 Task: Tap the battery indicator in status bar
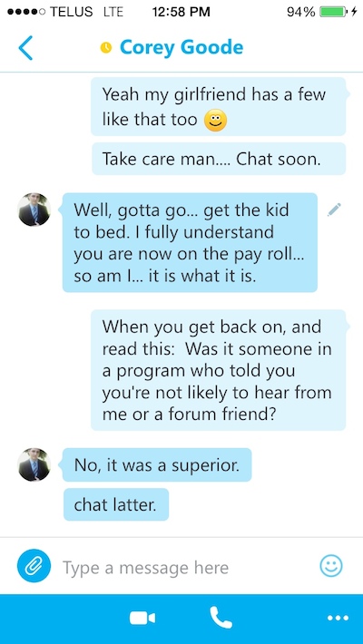[332, 13]
